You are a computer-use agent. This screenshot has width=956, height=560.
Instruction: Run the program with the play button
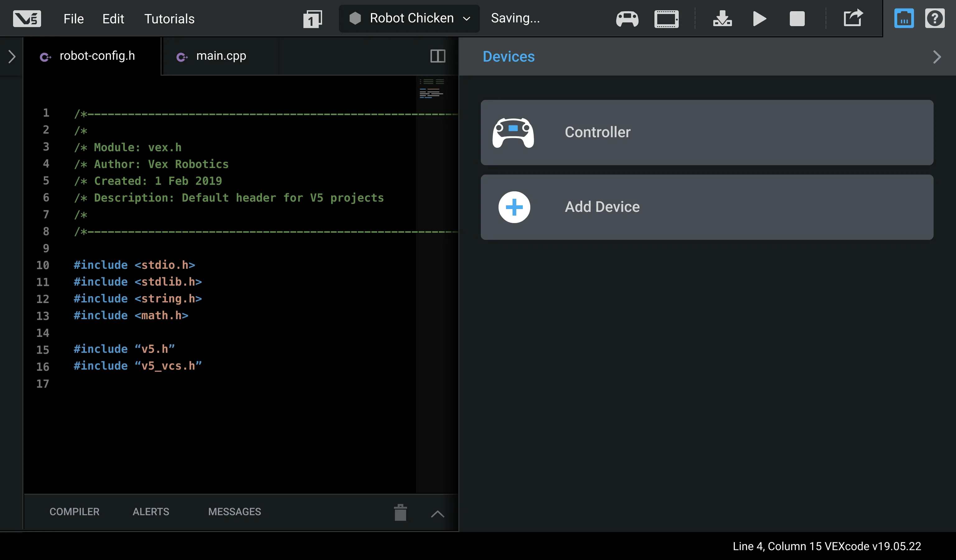[x=759, y=19]
